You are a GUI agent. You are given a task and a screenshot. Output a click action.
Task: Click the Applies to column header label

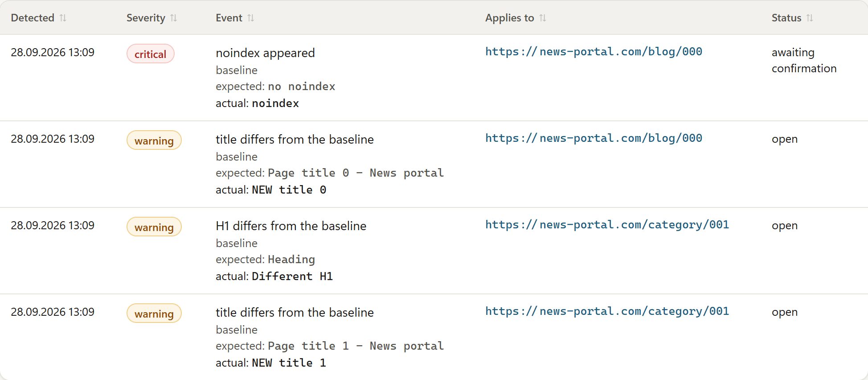coord(510,18)
